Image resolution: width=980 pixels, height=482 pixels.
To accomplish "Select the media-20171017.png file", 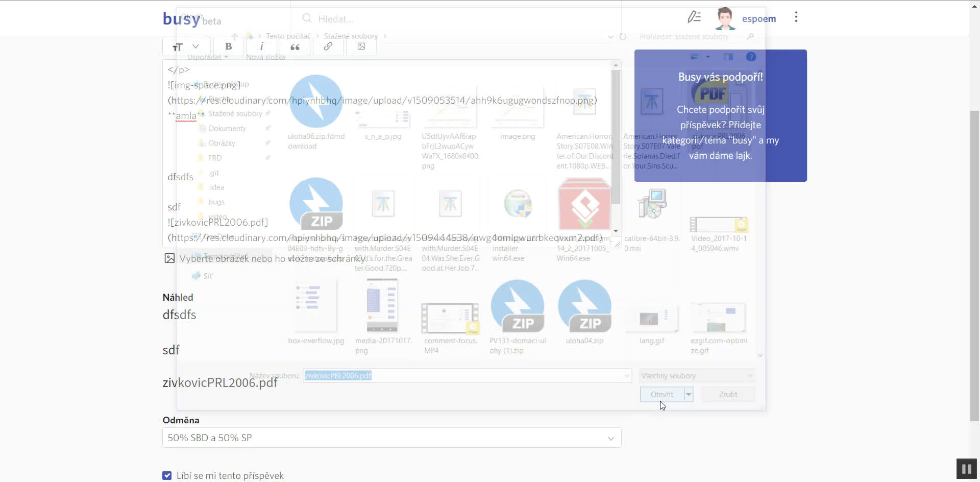I will click(x=383, y=317).
